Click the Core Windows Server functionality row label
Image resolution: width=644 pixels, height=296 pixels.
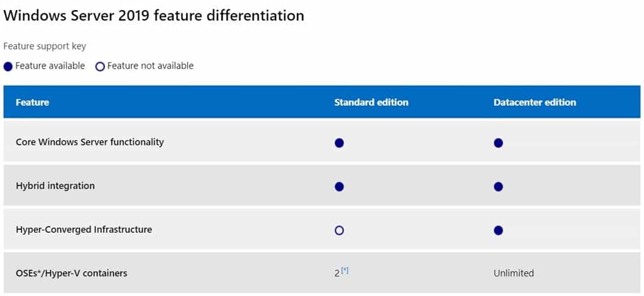click(x=89, y=142)
